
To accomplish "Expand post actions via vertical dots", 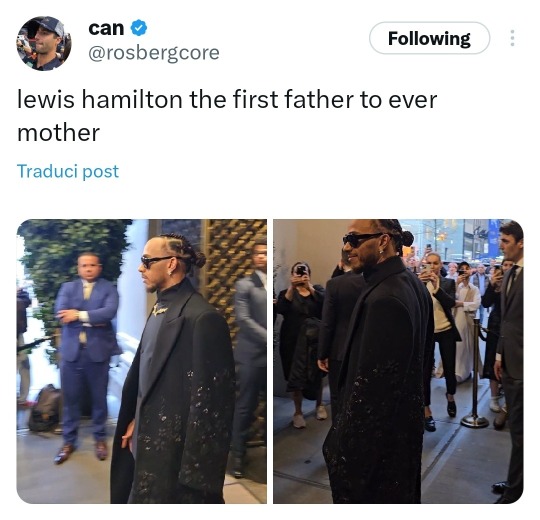I will pyautogui.click(x=512, y=38).
